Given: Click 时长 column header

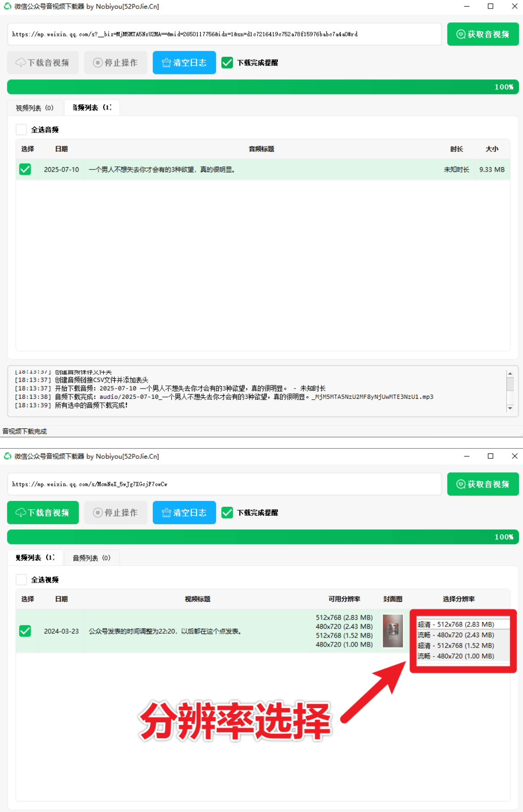Looking at the screenshot, I should click(457, 149).
